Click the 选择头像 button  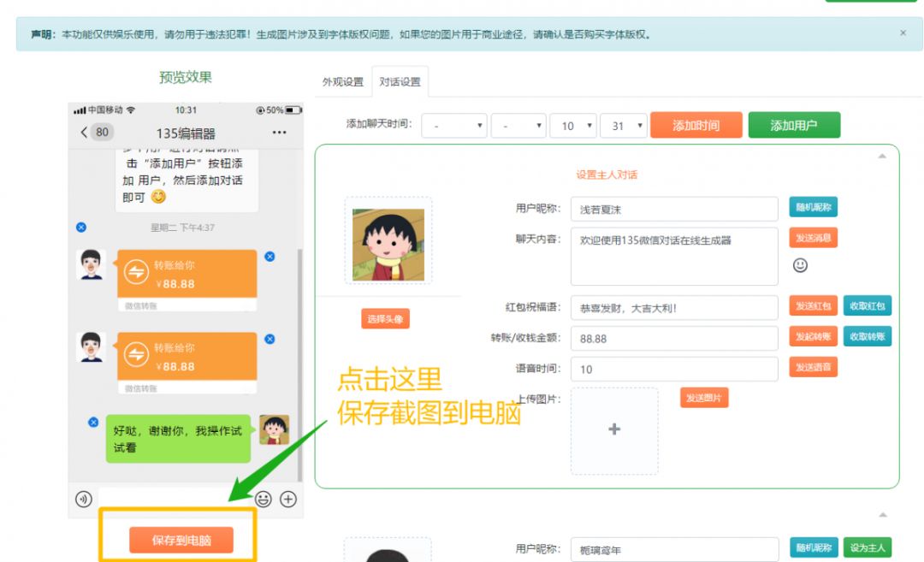tap(385, 319)
